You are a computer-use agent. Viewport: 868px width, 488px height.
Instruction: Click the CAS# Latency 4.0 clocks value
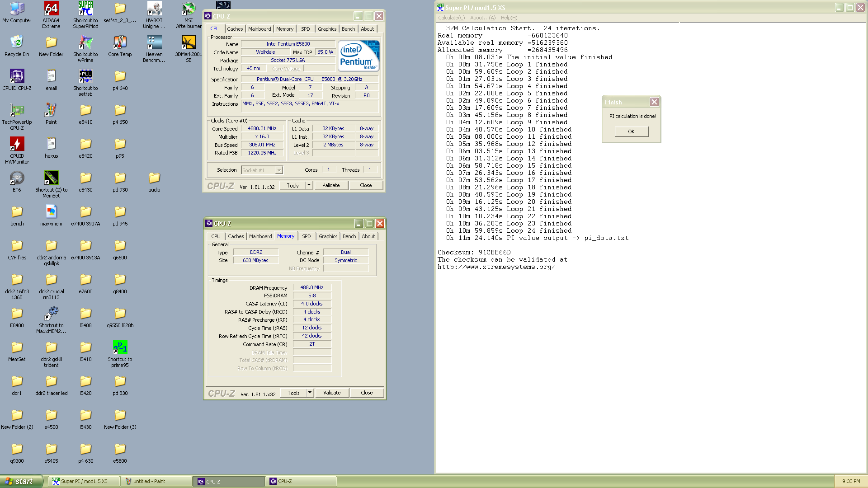tap(312, 304)
